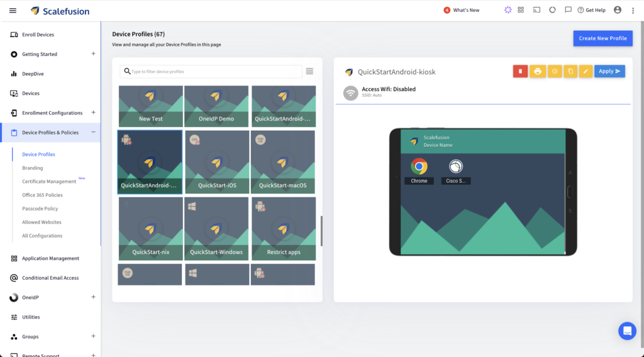Screen dimensions: 644x357
Task: Click Create New Profile button
Action: point(602,38)
